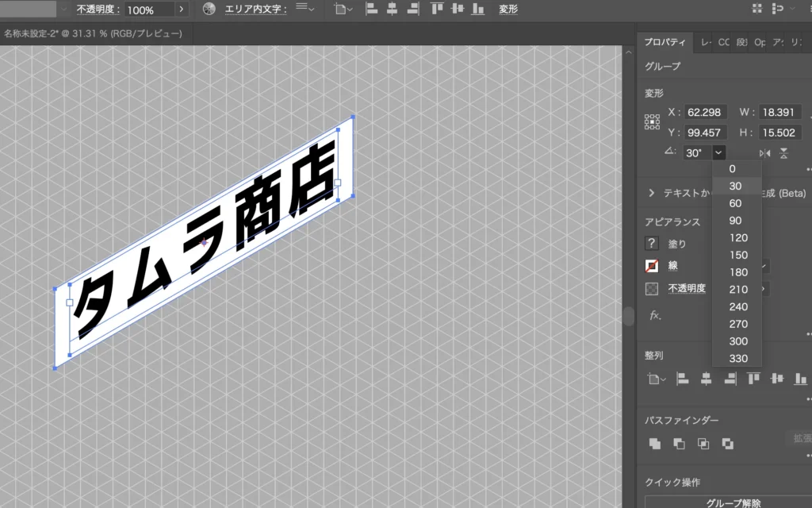The image size is (812, 508).
Task: Click the Pathfinder unite shape icon
Action: coord(655,444)
